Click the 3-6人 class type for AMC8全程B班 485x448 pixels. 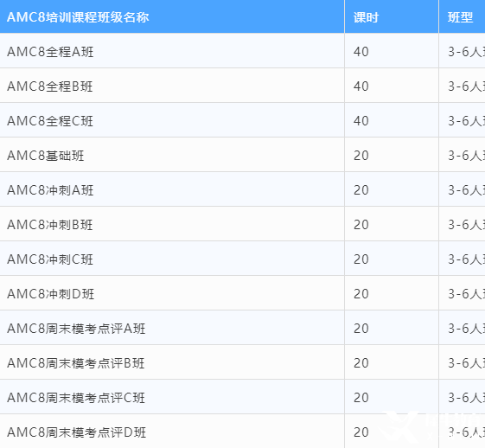467,86
